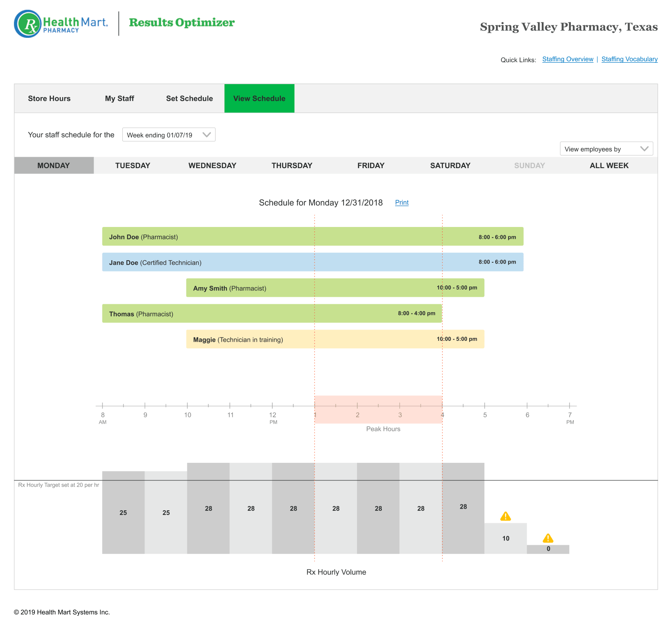This screenshot has width=672, height=633.
Task: Click Amy Smith's 10:00 - 5:00 pm shift
Action: [335, 288]
